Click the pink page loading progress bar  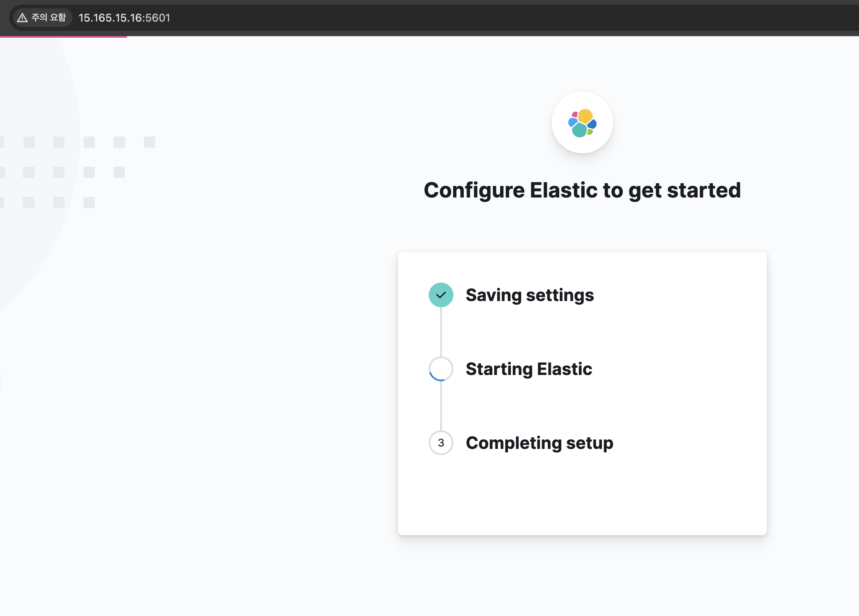click(x=64, y=37)
